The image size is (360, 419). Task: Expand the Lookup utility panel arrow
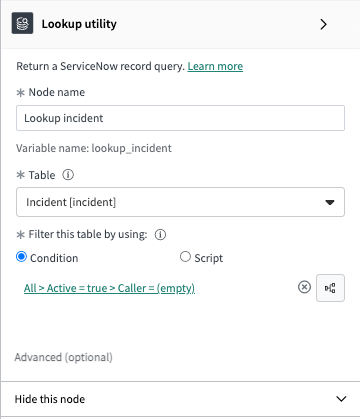click(323, 24)
